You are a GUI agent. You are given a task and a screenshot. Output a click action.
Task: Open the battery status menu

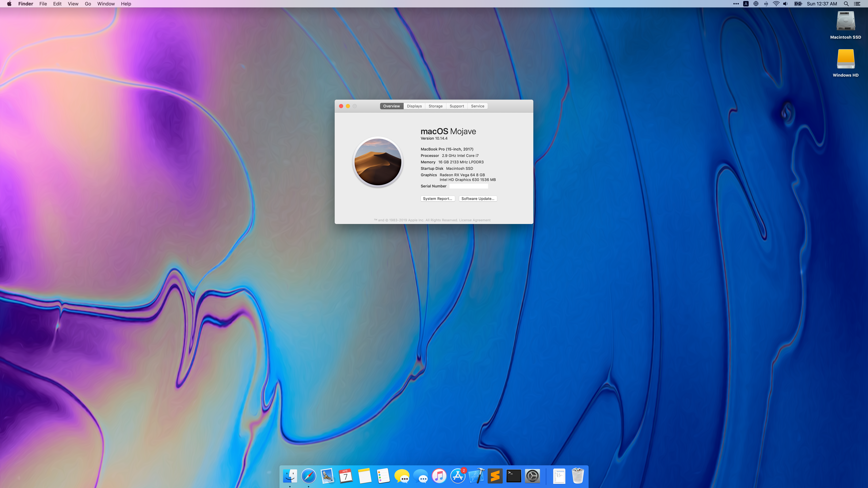pos(798,4)
